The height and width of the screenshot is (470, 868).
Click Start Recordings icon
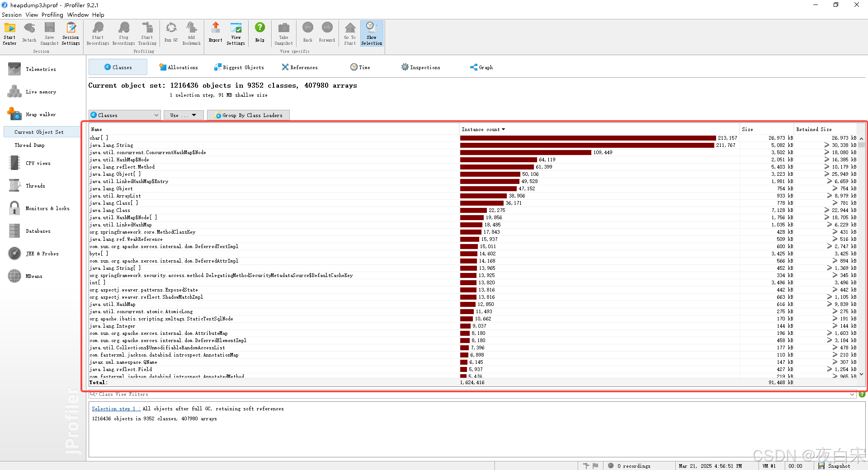pos(98,33)
